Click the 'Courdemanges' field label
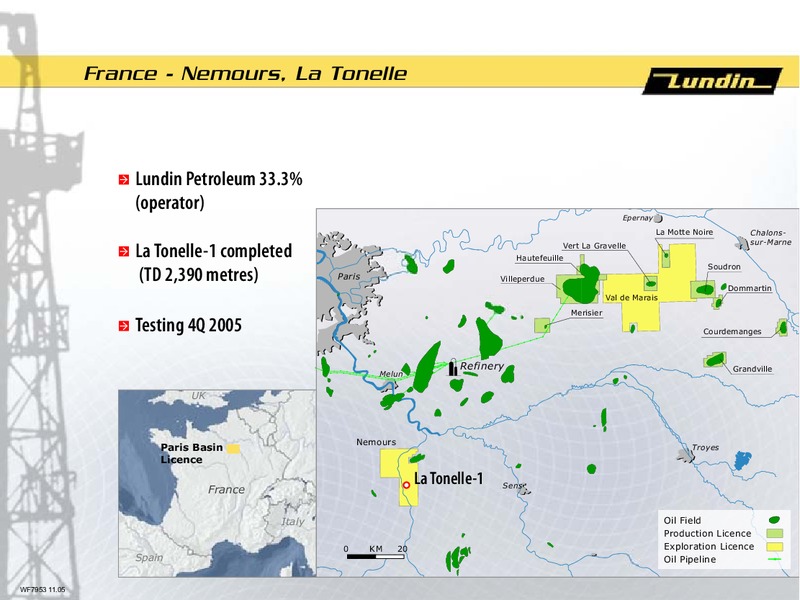This screenshot has width=800, height=600. click(x=732, y=332)
